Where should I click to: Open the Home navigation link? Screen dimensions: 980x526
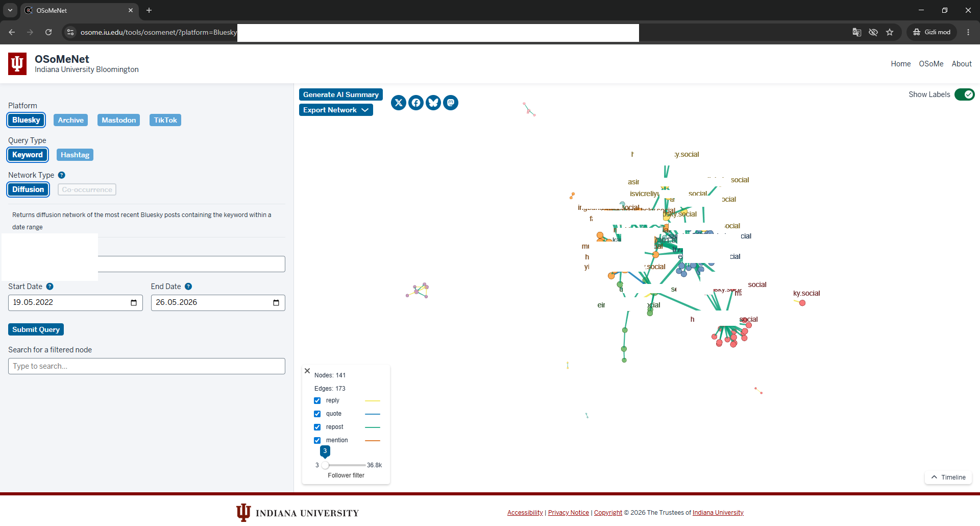click(x=901, y=64)
